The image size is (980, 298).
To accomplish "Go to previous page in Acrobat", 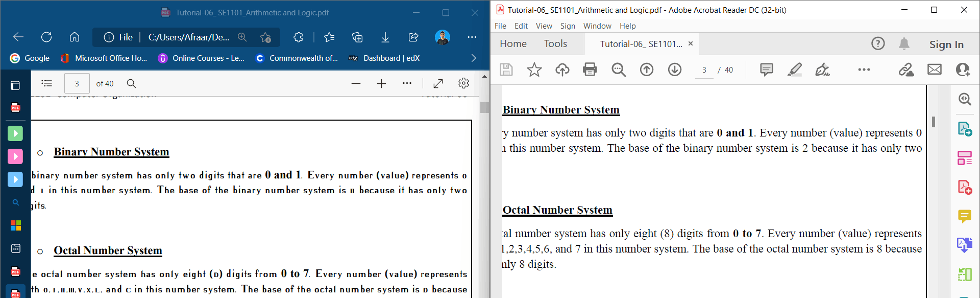I will [647, 70].
